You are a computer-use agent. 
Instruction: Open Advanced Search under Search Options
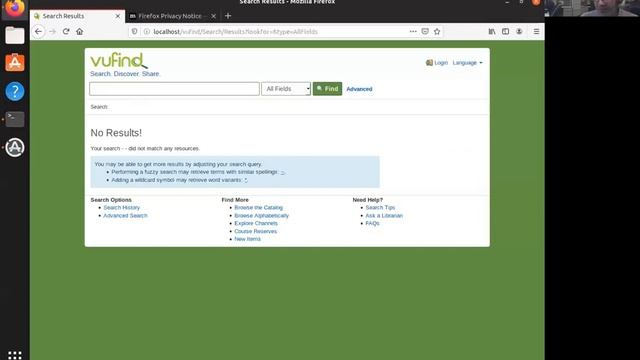tap(125, 216)
